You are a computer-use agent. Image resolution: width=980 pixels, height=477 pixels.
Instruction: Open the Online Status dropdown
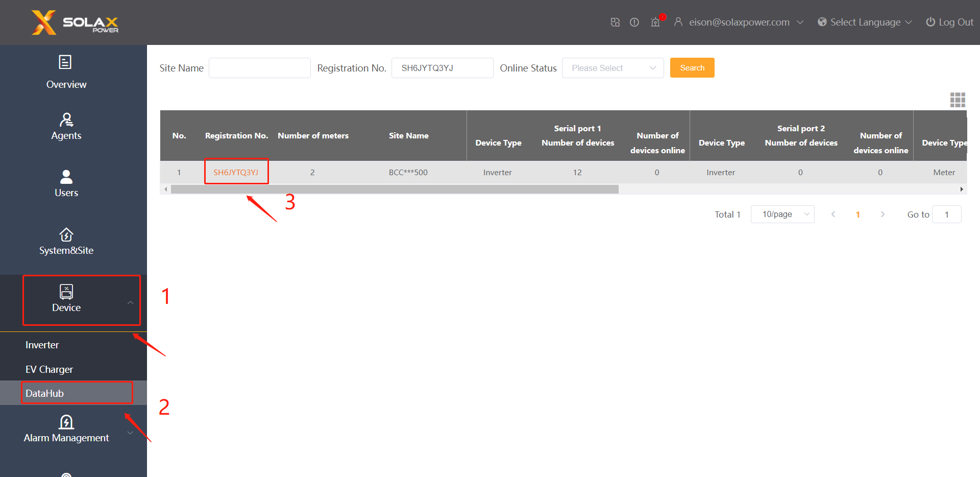(612, 68)
